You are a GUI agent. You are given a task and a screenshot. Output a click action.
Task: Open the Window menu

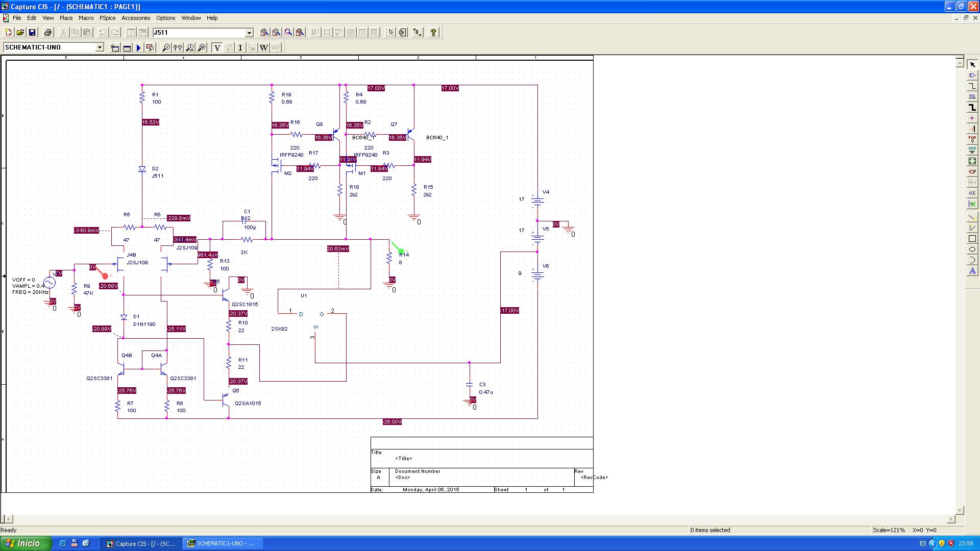tap(191, 18)
